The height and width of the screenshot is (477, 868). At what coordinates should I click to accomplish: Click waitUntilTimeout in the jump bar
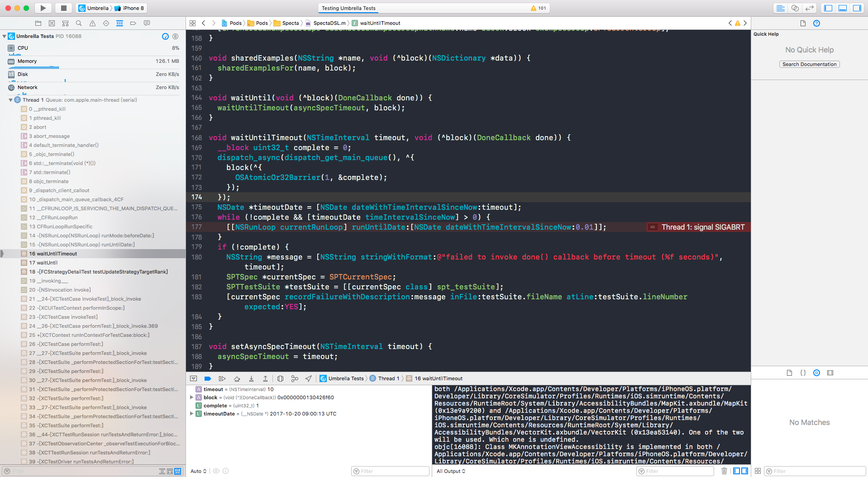[377, 23]
